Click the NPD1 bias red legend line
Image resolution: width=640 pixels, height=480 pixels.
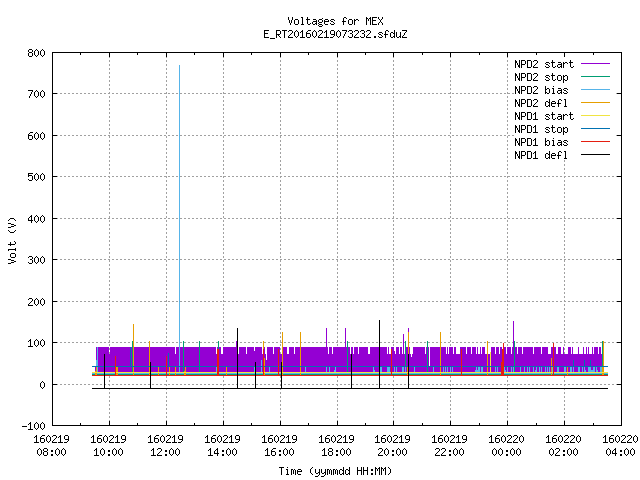[595, 142]
